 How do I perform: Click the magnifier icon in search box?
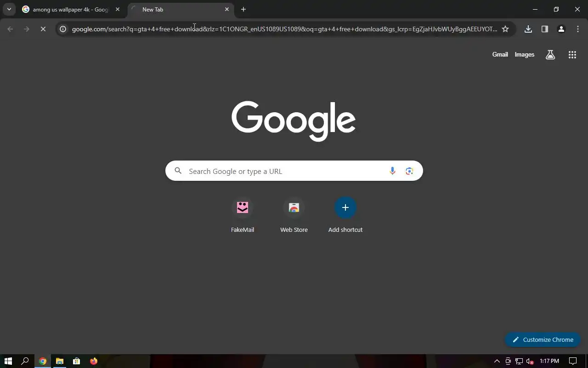click(178, 171)
